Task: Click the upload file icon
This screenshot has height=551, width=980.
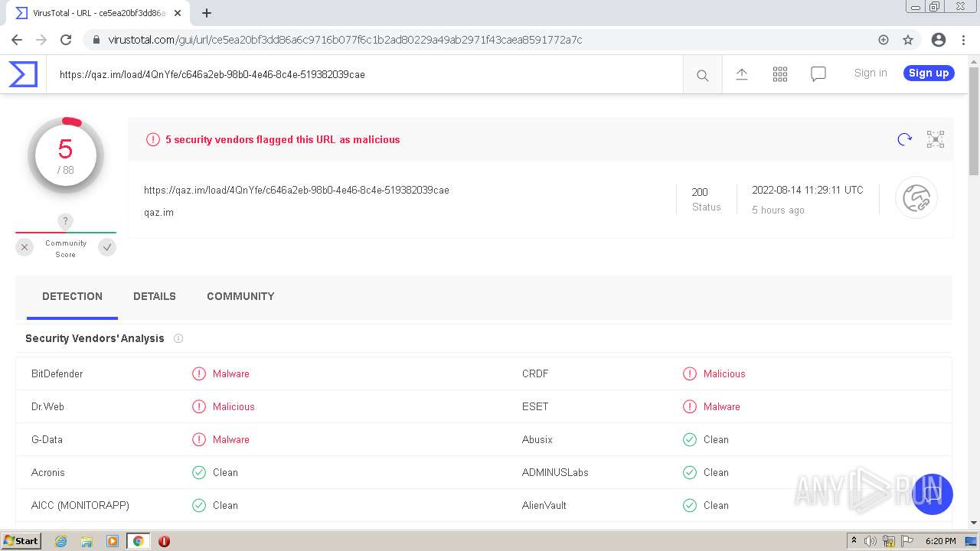Action: tap(741, 74)
